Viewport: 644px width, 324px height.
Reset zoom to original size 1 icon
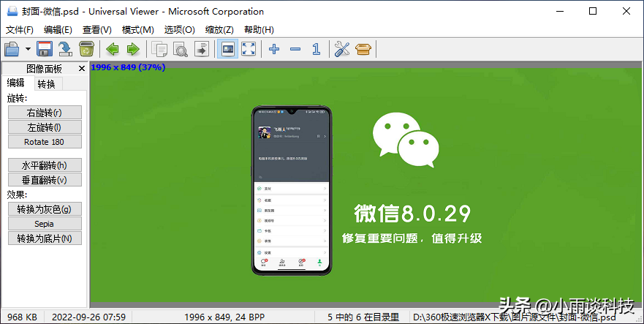pos(316,49)
